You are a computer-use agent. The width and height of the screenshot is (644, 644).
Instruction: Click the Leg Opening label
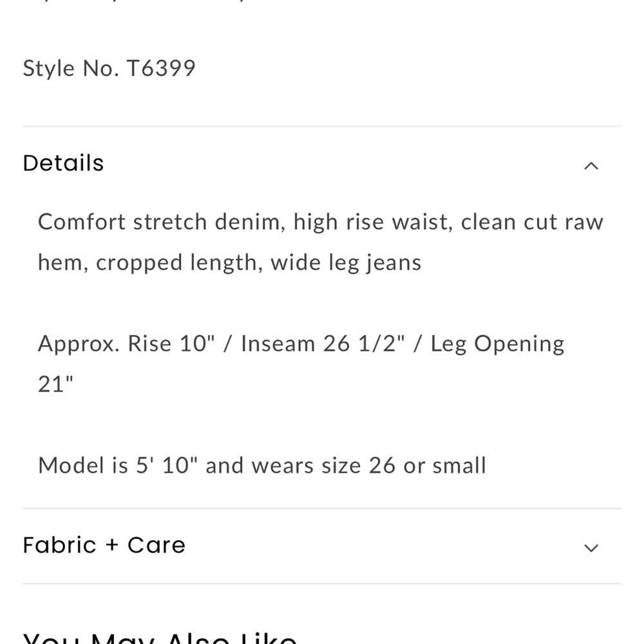click(x=497, y=344)
